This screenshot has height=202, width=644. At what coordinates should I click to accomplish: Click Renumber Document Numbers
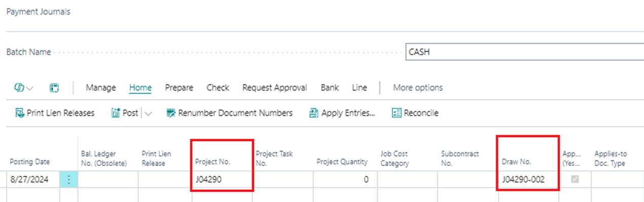pyautogui.click(x=229, y=113)
